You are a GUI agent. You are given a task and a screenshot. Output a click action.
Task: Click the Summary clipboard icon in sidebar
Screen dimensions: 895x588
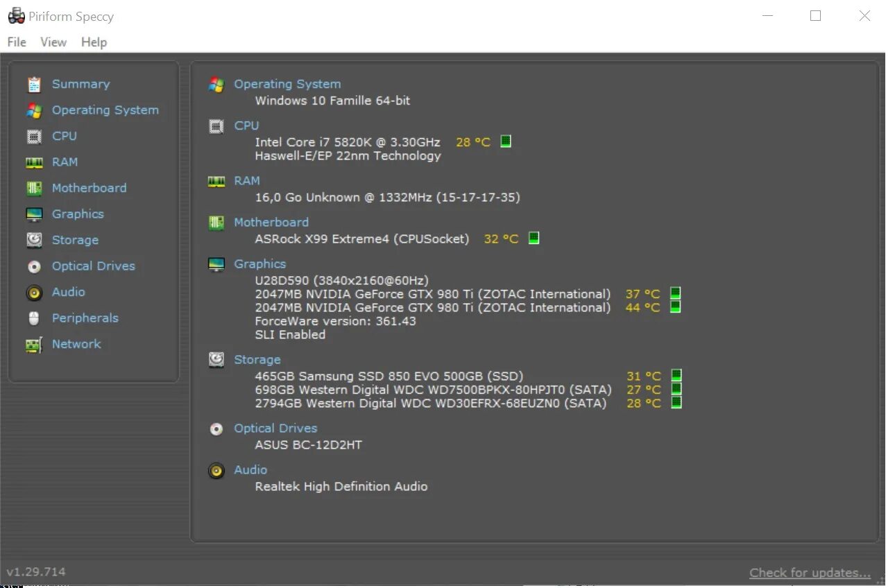[x=34, y=85]
